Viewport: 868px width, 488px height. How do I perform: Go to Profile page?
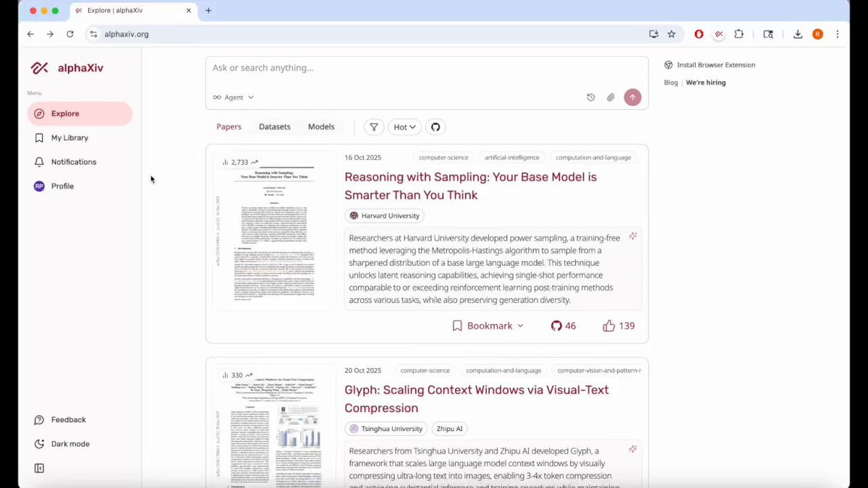tap(80, 186)
